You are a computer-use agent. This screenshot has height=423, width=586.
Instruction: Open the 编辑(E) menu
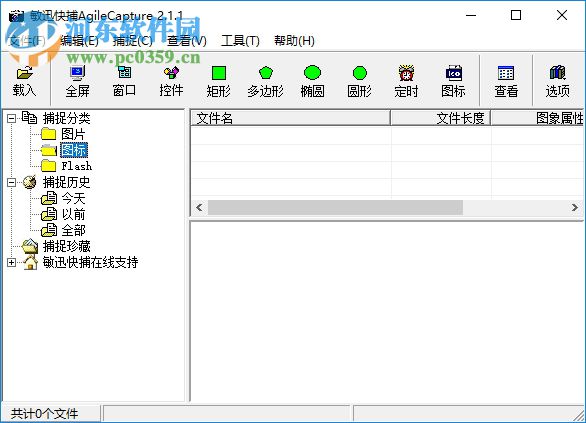[x=79, y=40]
